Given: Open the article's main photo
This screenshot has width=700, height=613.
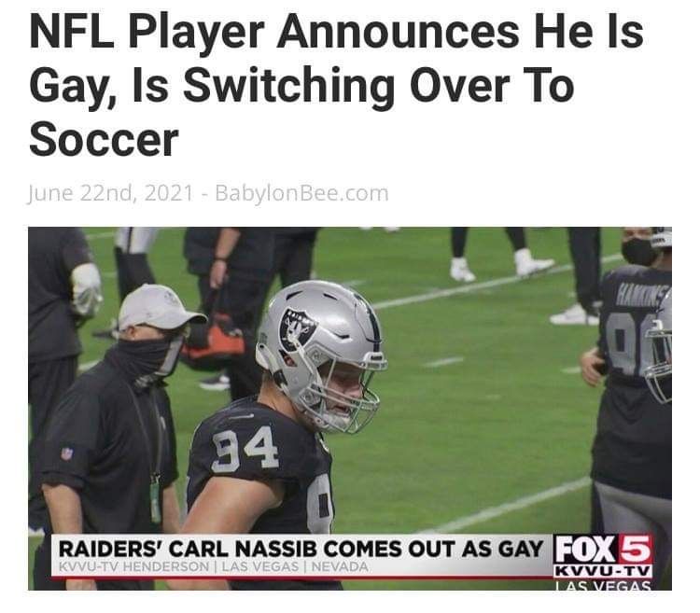Looking at the screenshot, I should (x=350, y=409).
